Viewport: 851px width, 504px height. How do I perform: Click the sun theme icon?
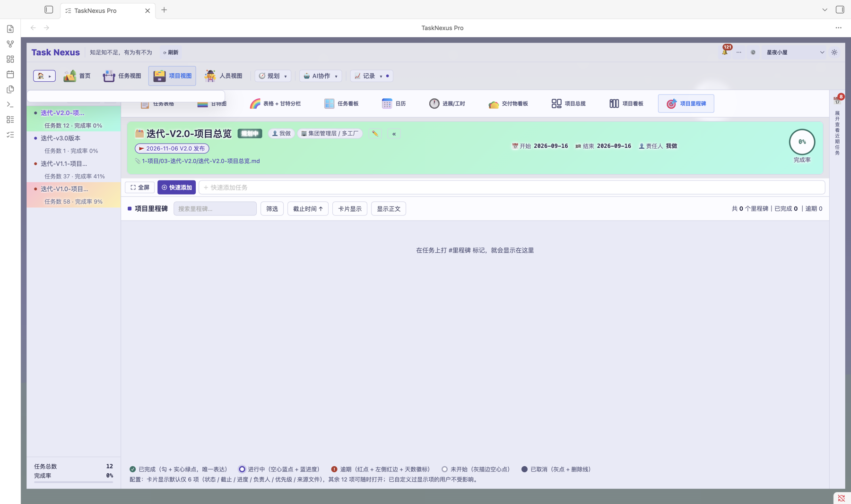point(834,52)
